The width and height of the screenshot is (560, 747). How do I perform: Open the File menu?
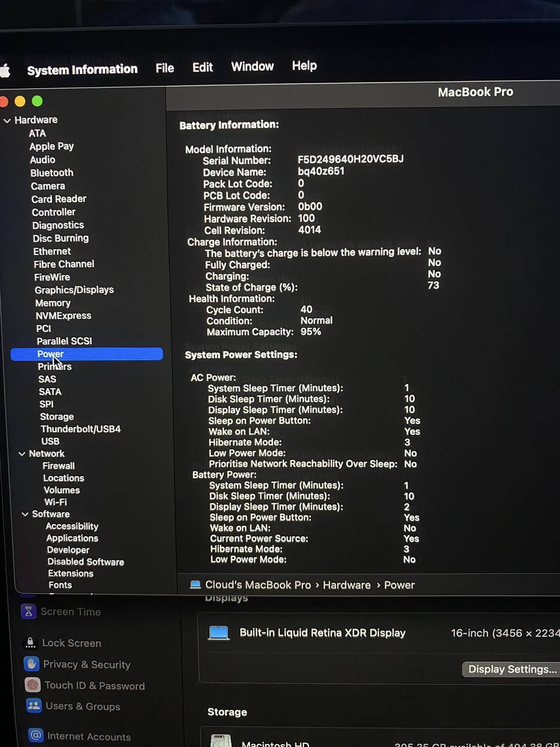point(164,68)
